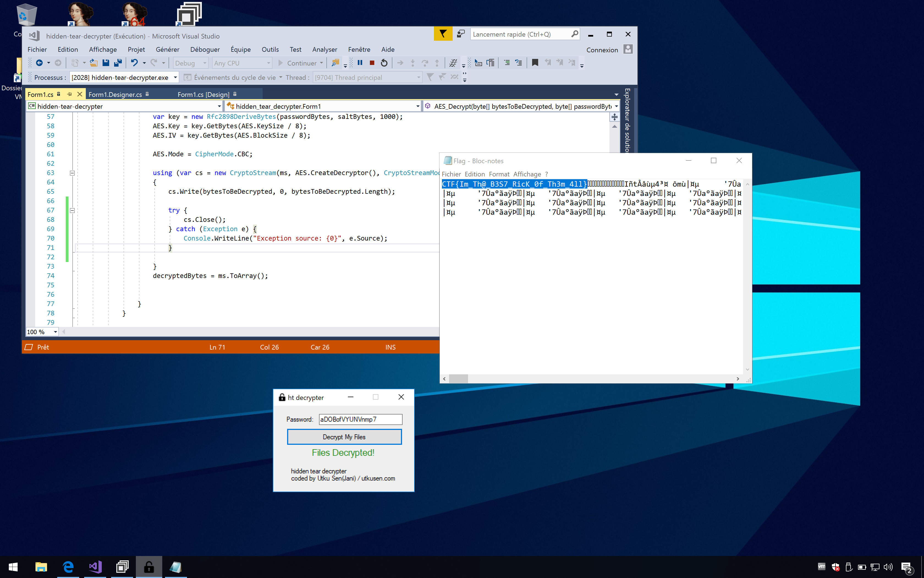Click the horizontal scrollbar thumb in Bloc-notes
Screen dimensions: 924x578
pyautogui.click(x=459, y=379)
